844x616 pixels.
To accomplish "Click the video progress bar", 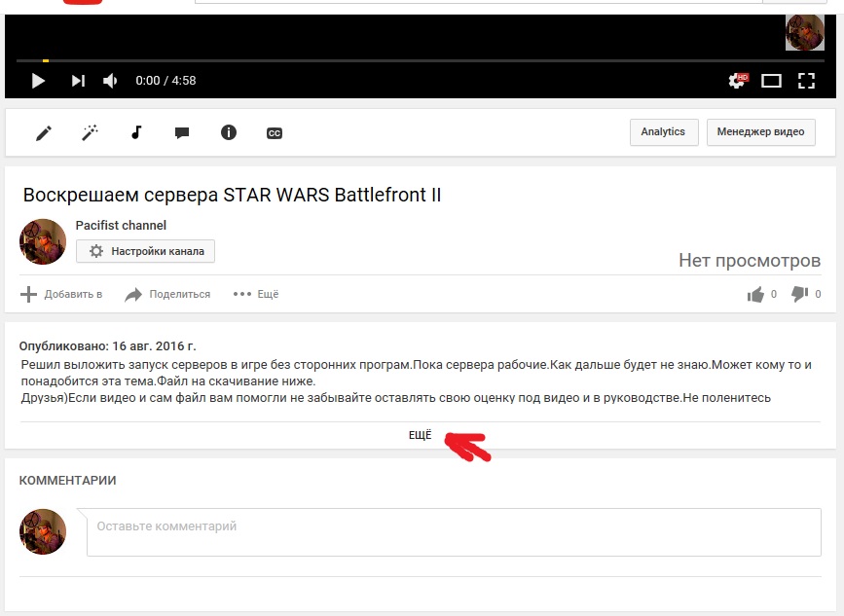I will point(420,60).
